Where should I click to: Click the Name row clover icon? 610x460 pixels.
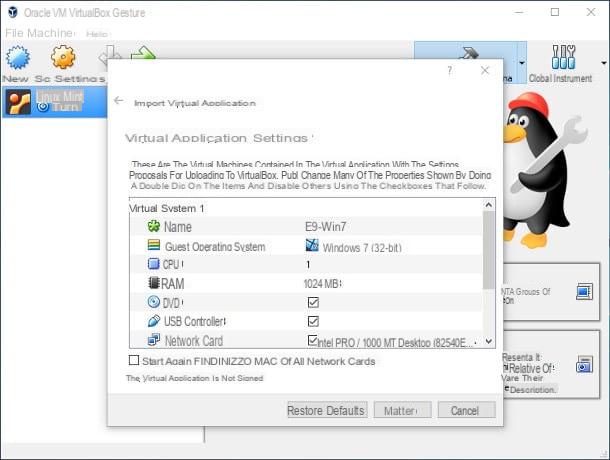click(154, 226)
